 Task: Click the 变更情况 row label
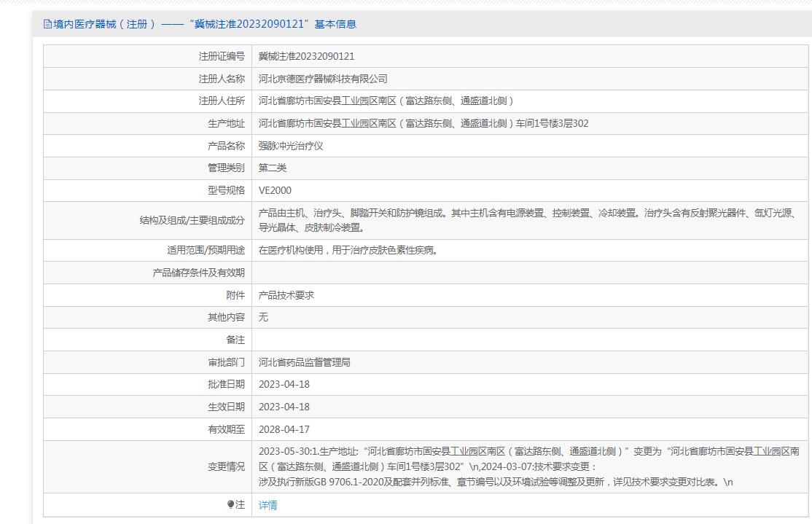click(226, 466)
